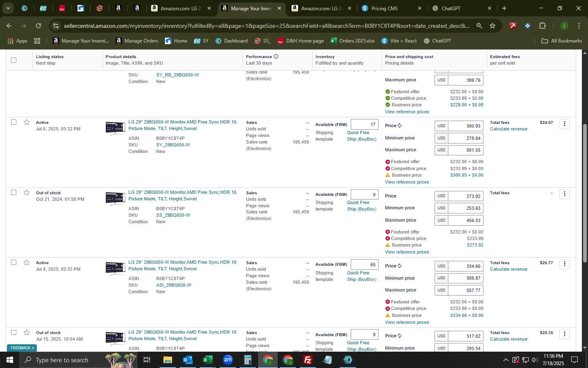
Task: Click Calculate revenue for ASI_29BQ650-W listing
Action: pos(508,269)
